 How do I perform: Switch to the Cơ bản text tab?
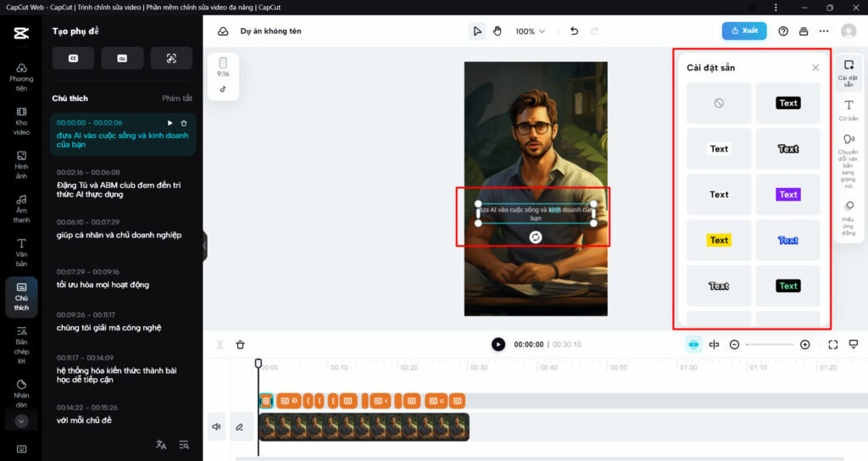[x=849, y=110]
